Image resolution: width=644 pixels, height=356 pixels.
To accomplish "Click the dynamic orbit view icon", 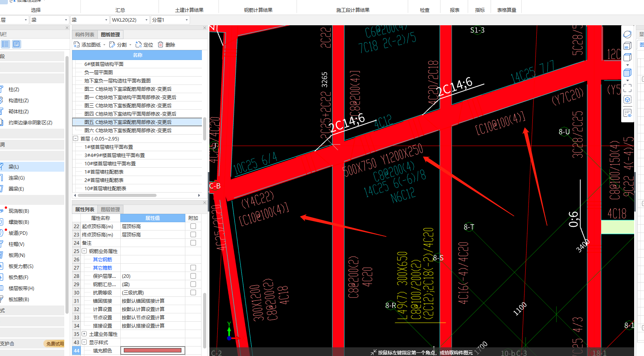I will click(x=627, y=34).
